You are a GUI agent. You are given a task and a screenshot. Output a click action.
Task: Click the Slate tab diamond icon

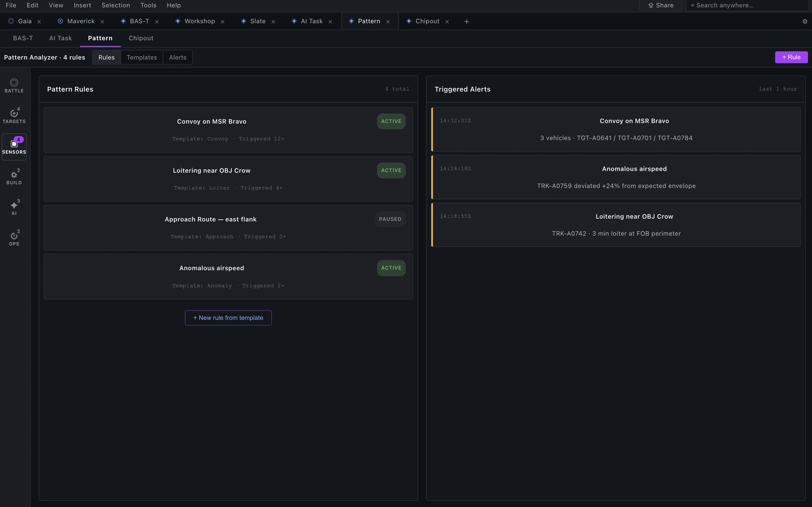[x=243, y=21]
